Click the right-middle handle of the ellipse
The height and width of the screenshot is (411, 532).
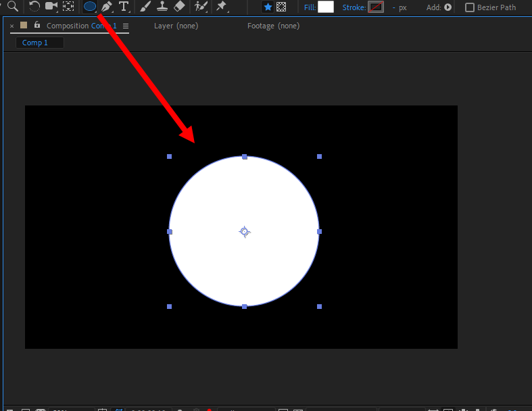coord(319,231)
